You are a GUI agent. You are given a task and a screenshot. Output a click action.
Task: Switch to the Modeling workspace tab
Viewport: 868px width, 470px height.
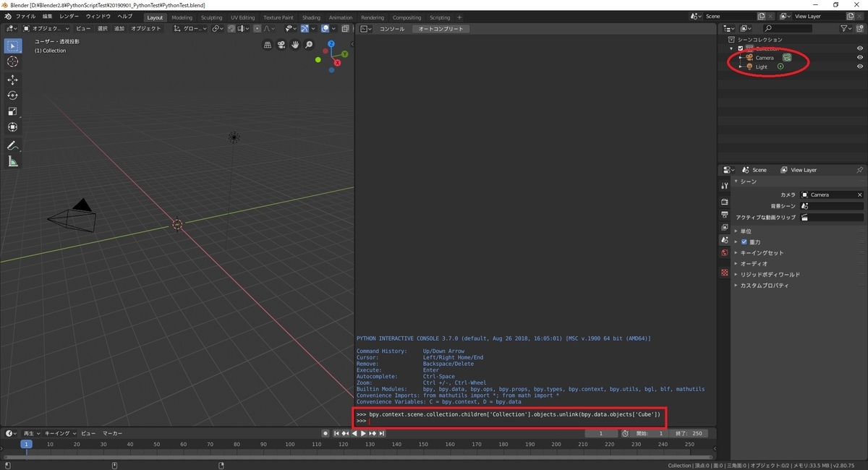coord(182,17)
